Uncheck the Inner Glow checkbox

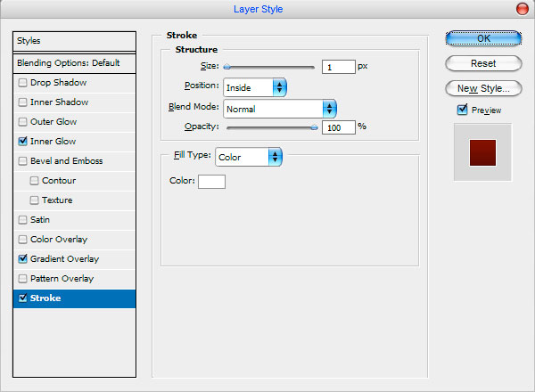(x=22, y=142)
